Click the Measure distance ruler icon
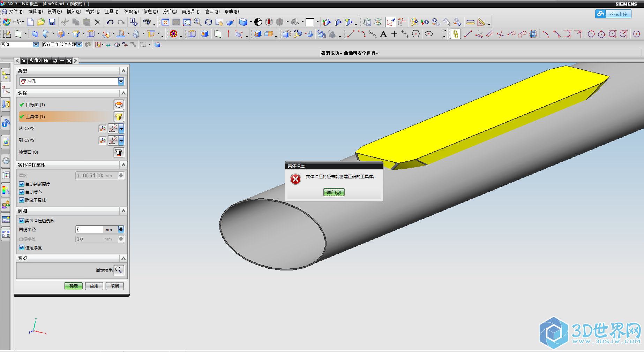 coord(470,22)
